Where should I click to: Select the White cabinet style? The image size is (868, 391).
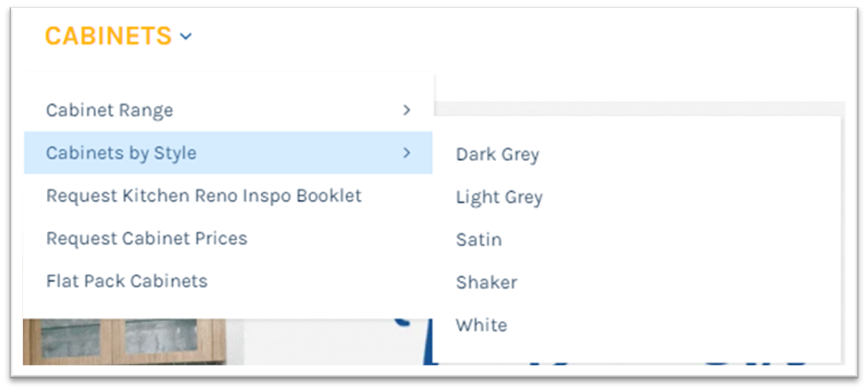pos(481,325)
